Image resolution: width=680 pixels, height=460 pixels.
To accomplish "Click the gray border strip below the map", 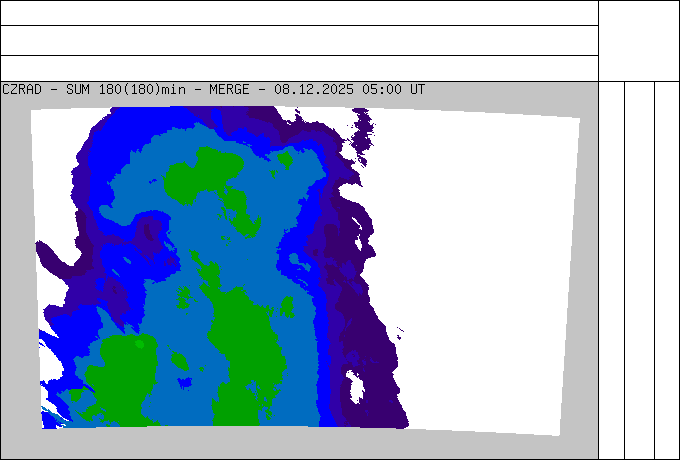I will tap(300, 445).
